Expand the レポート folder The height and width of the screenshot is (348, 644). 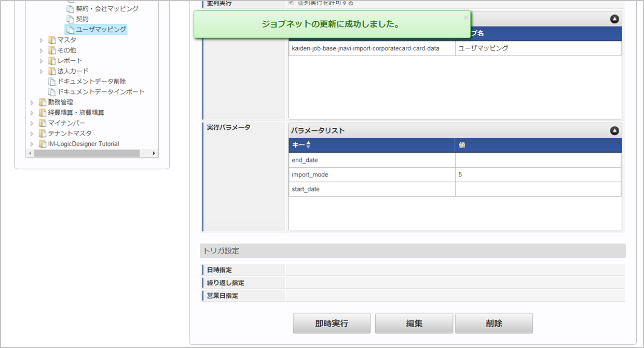click(x=42, y=61)
